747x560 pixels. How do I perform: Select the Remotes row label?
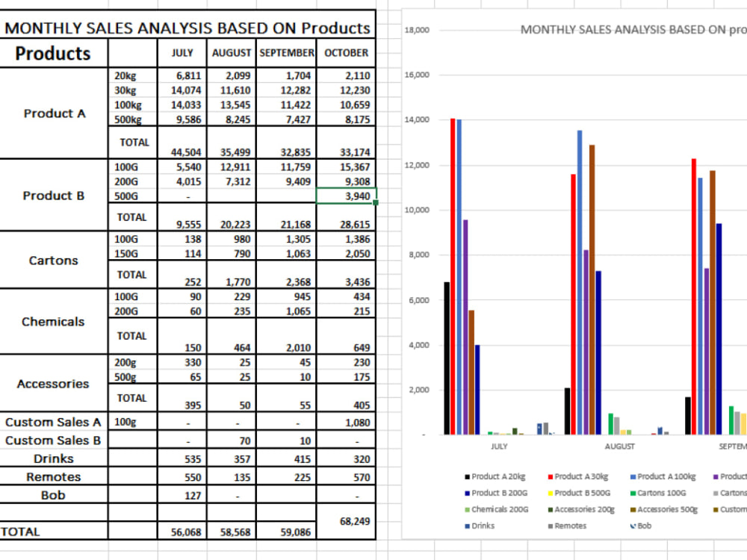[x=53, y=476]
